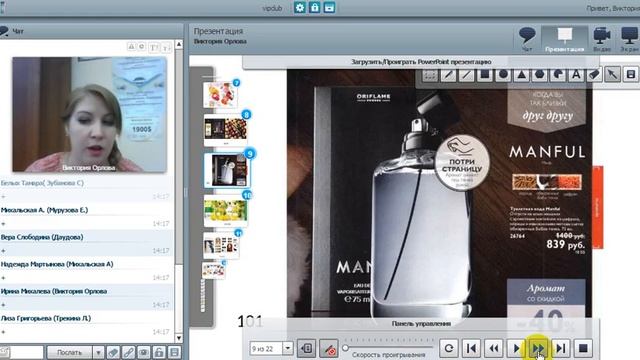Click the increase text size icon in chat header
Screen dimensions: 640x360
tap(153, 47)
